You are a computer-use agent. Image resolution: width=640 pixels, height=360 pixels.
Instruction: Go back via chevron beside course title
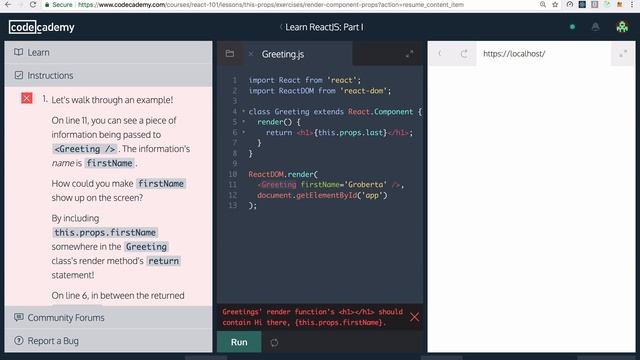coord(281,27)
